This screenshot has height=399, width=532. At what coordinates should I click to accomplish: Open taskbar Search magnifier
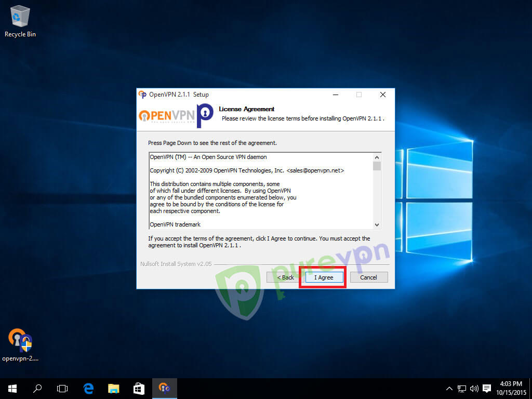[x=37, y=389]
